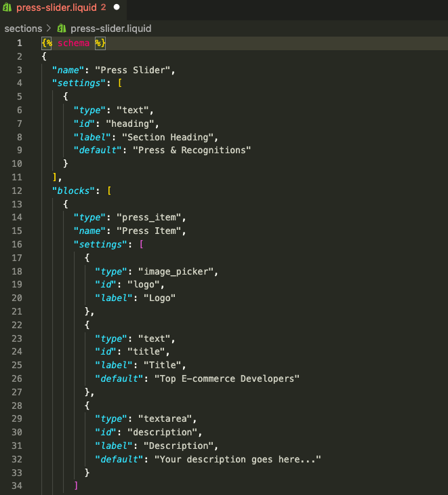Viewport: 448px width, 495px height.
Task: Click the Shopify icon in the breadcrumb
Action: (62, 28)
